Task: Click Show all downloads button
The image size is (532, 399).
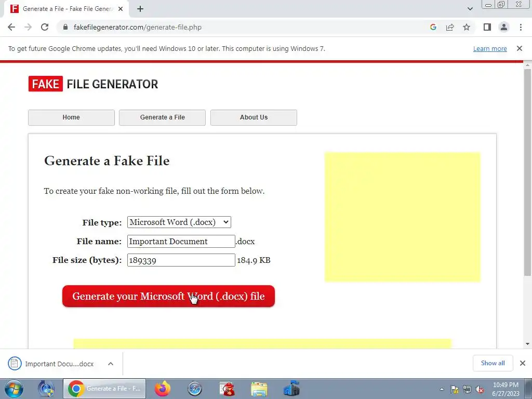Action: [x=493, y=363]
